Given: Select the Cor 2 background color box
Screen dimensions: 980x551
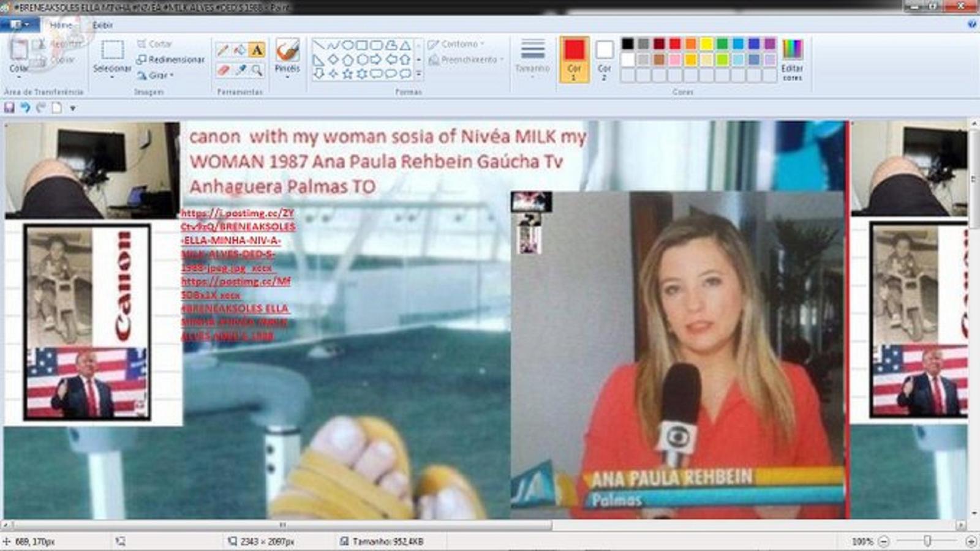Looking at the screenshot, I should [x=605, y=59].
